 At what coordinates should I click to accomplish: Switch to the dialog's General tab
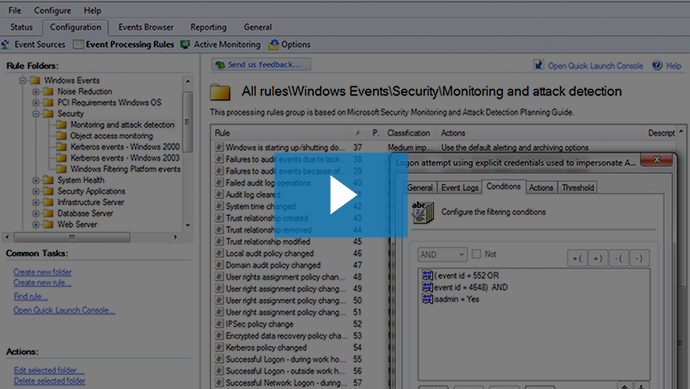click(420, 188)
